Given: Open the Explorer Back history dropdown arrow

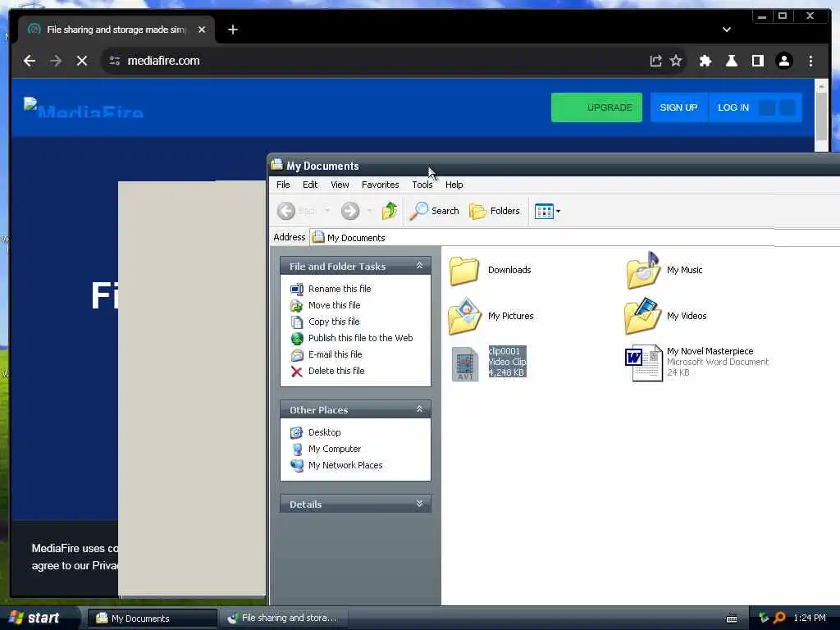Looking at the screenshot, I should pyautogui.click(x=326, y=211).
